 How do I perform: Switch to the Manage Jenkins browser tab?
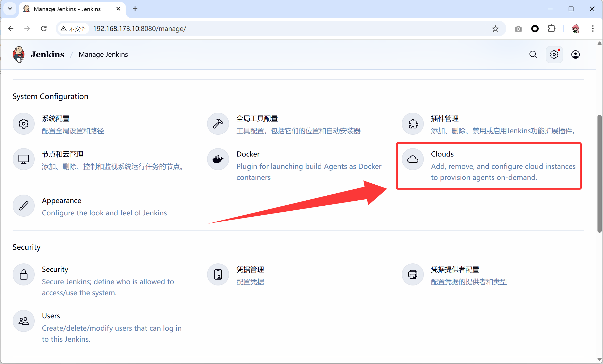click(67, 9)
